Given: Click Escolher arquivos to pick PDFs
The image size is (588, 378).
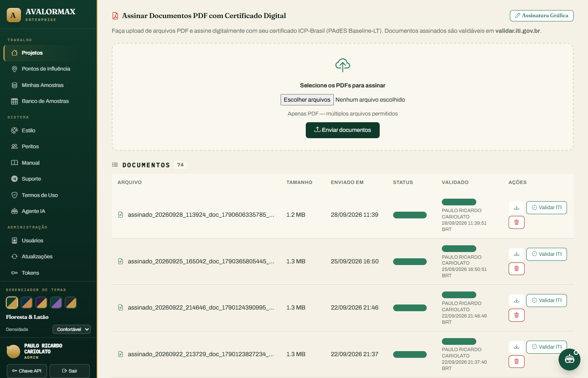Looking at the screenshot, I should coord(307,100).
